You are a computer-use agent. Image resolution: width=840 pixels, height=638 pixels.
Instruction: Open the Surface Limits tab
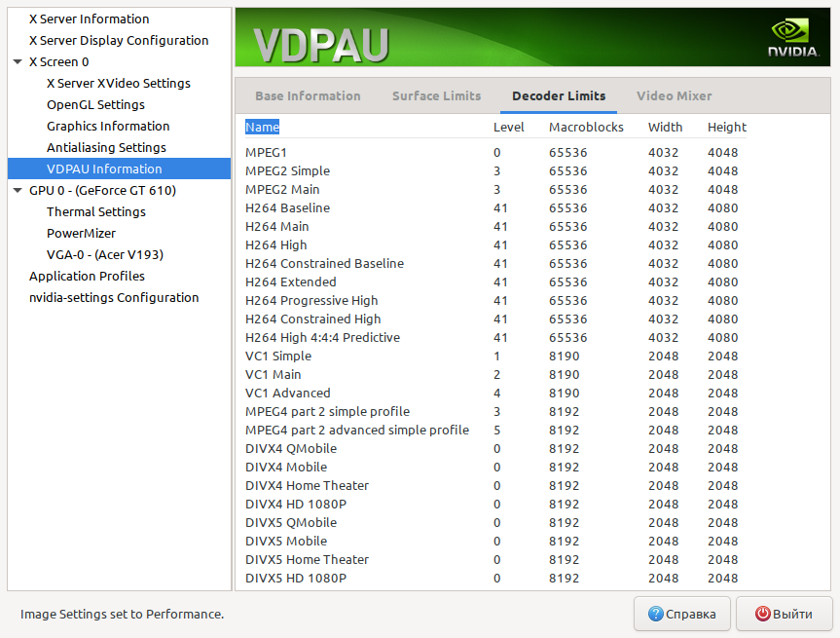pyautogui.click(x=437, y=96)
